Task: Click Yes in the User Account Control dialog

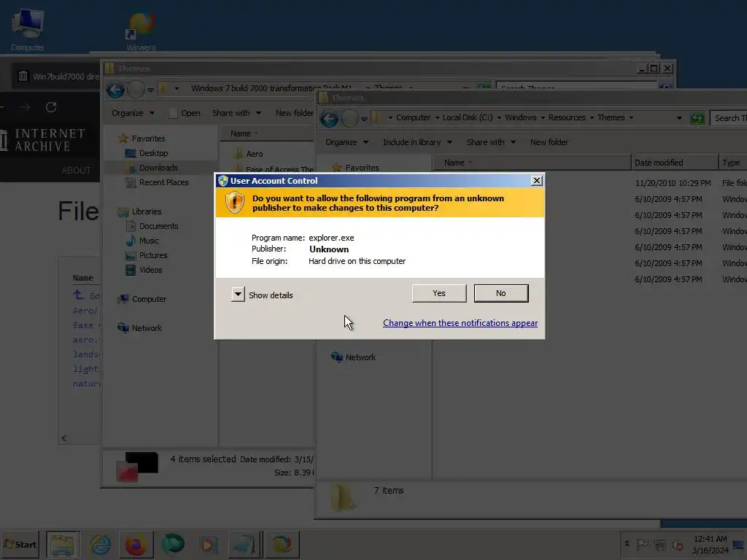Action: click(438, 293)
